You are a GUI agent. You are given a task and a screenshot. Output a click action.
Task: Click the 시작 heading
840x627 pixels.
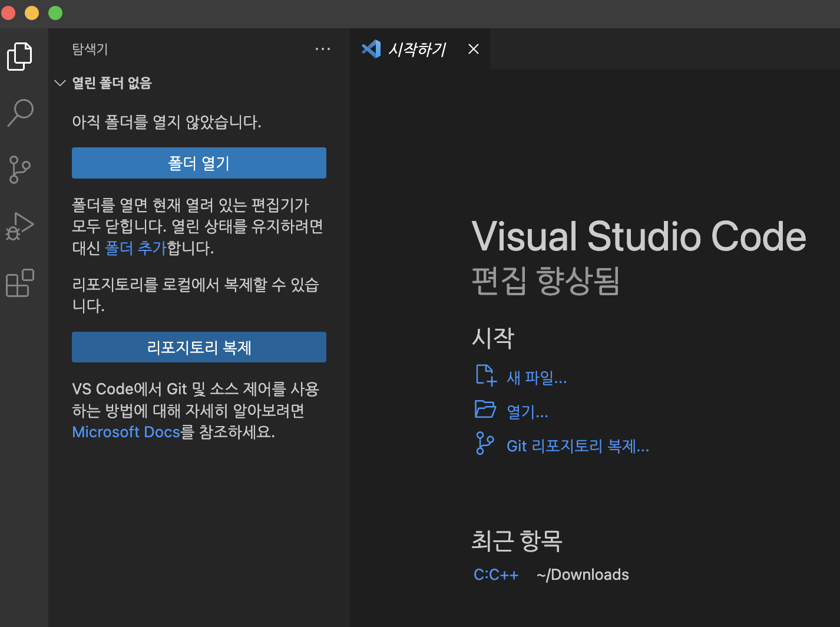(x=493, y=338)
